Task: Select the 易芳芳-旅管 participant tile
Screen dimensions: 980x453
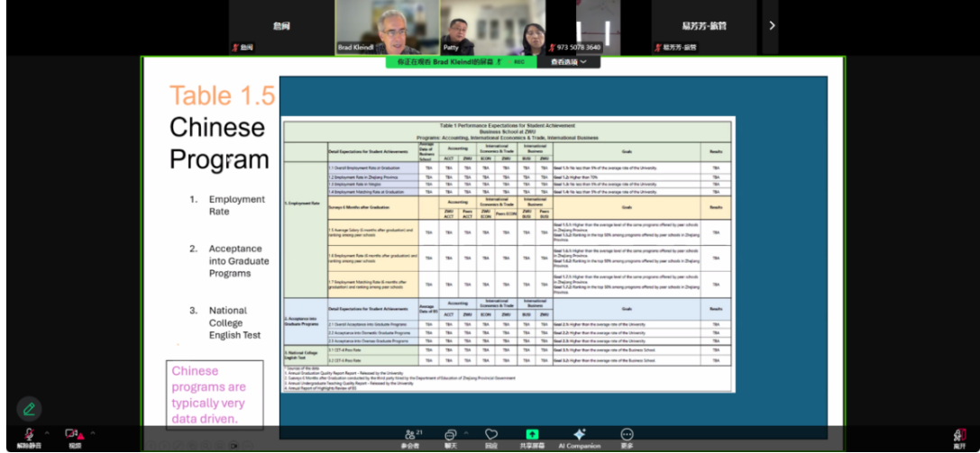Action: pos(704,27)
